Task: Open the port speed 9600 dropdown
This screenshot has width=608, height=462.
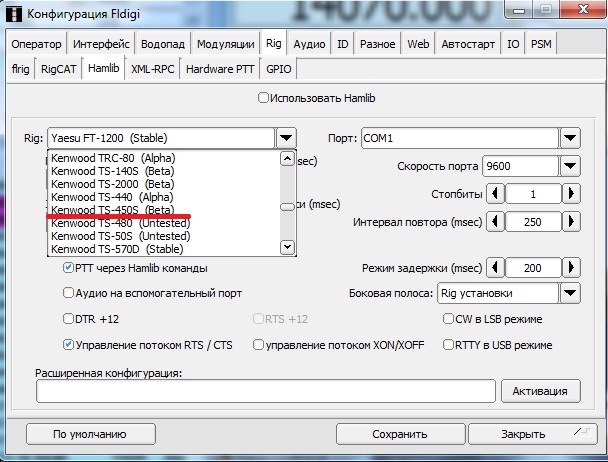Action: pyautogui.click(x=570, y=166)
